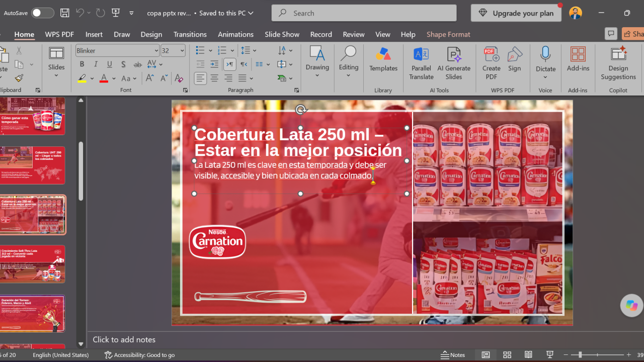
Task: Open the font size dropdown showing 32
Action: point(182,51)
